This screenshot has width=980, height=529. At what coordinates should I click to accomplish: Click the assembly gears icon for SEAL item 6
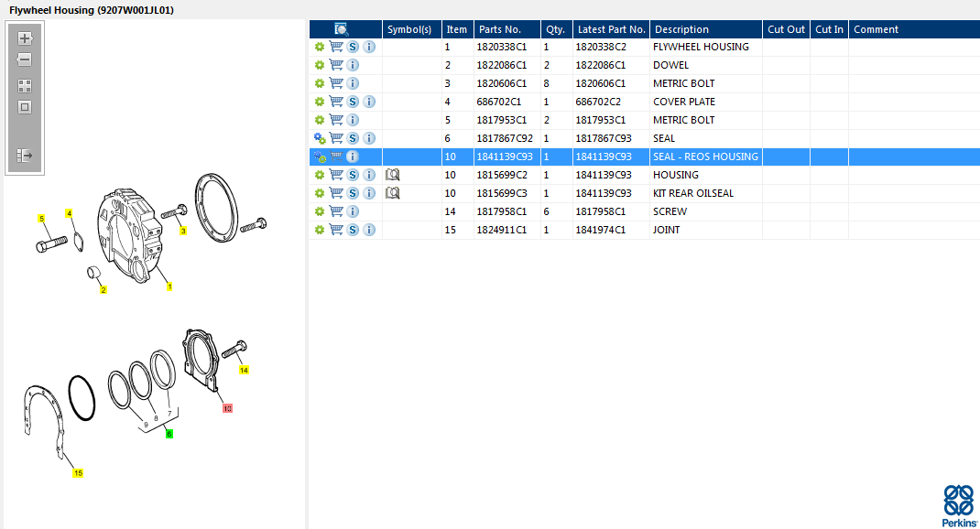[x=320, y=138]
